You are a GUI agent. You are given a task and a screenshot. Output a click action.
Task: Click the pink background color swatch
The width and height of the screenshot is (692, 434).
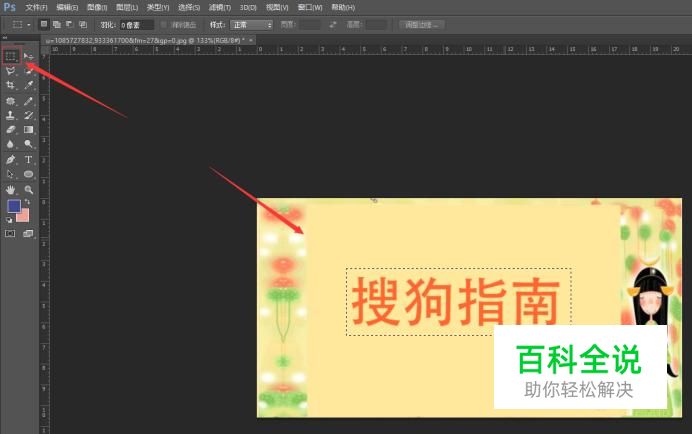[x=24, y=216]
